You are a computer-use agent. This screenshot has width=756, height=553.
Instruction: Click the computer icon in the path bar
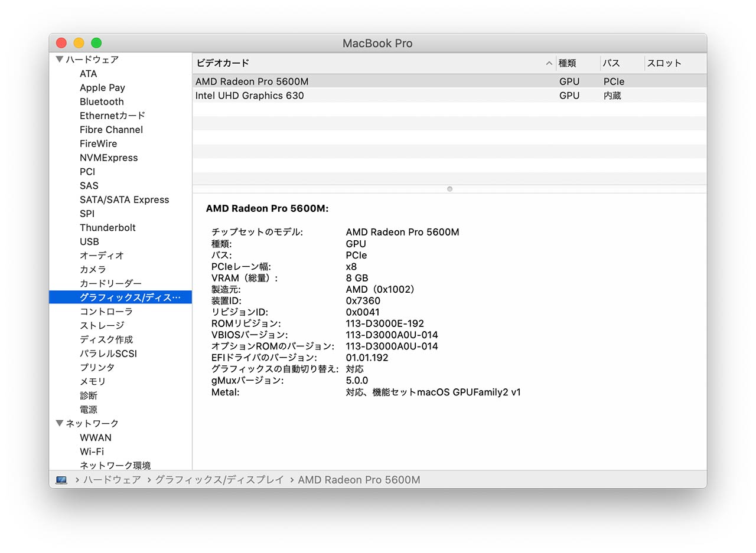pos(61,480)
